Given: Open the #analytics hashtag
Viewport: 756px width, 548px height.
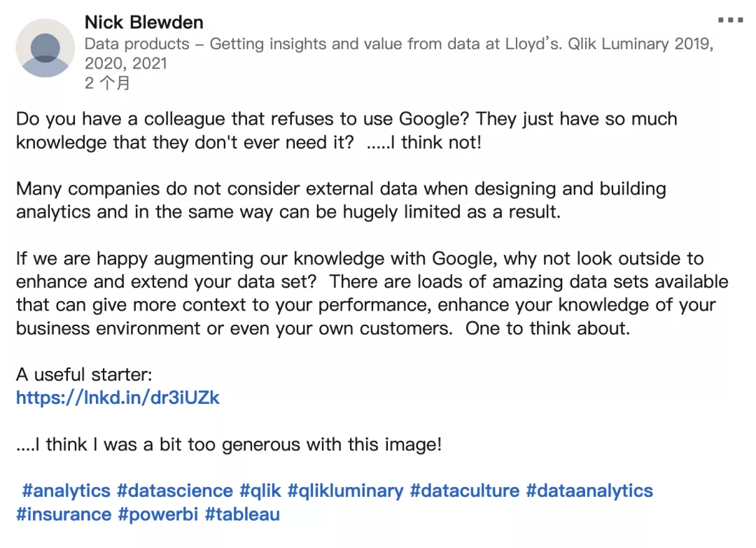Looking at the screenshot, I should tap(66, 491).
